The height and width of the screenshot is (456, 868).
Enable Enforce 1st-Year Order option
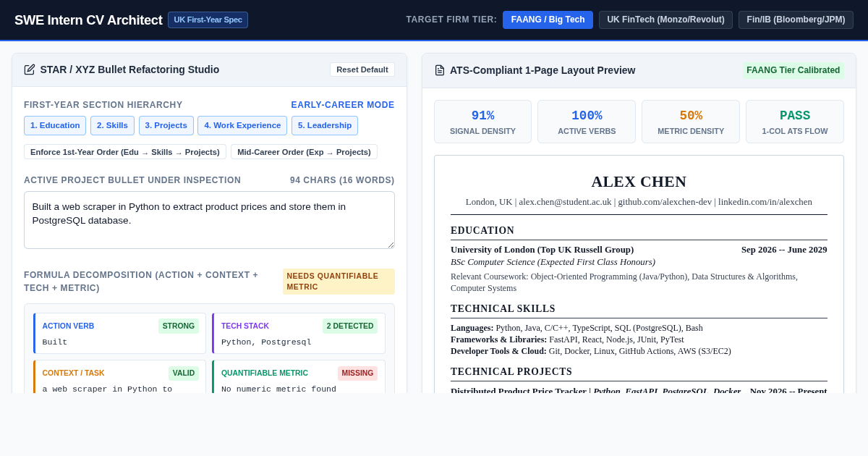125,152
